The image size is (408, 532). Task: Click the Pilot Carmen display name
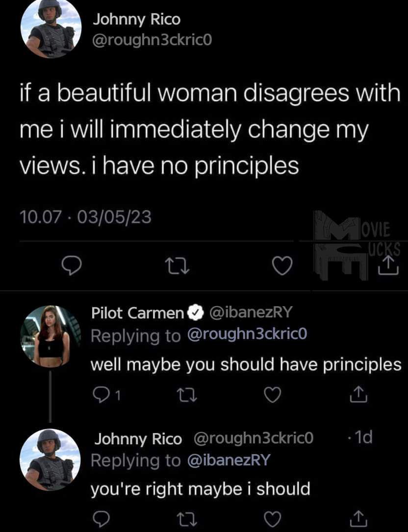137,313
